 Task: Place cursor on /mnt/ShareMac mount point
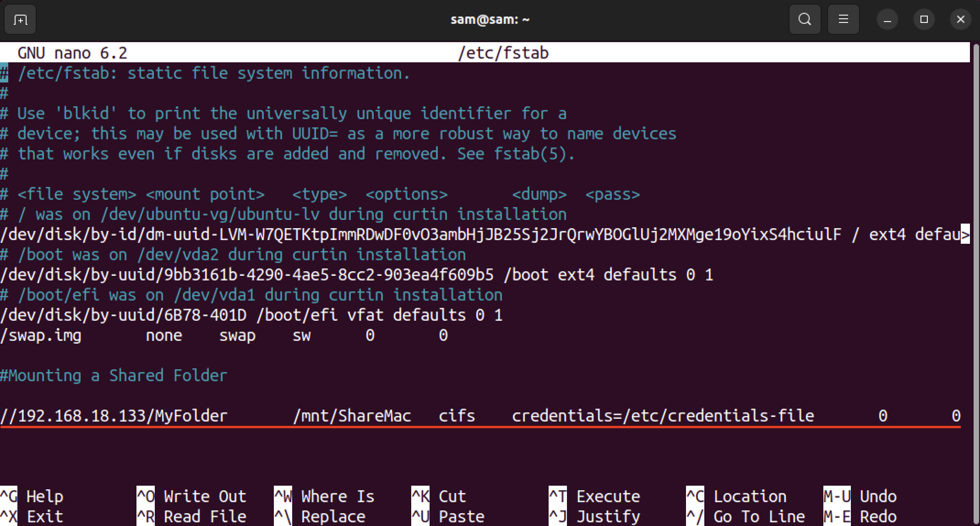352,416
